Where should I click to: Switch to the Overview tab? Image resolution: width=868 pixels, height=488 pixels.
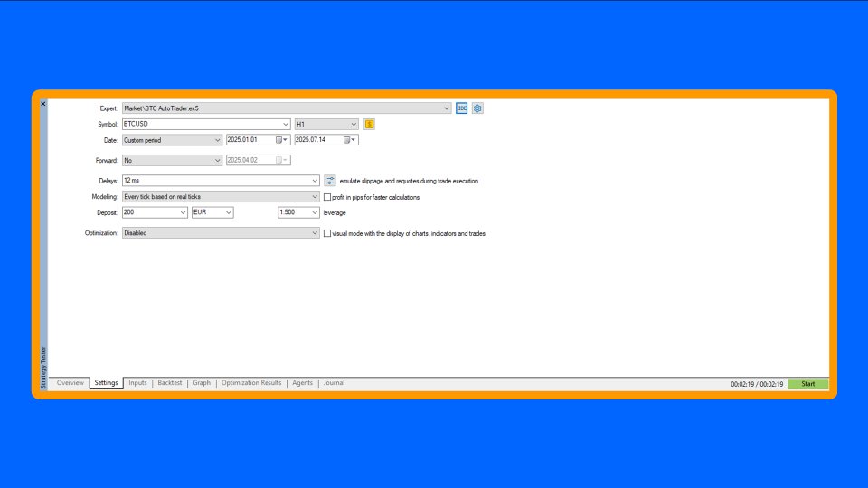pyautogui.click(x=71, y=383)
